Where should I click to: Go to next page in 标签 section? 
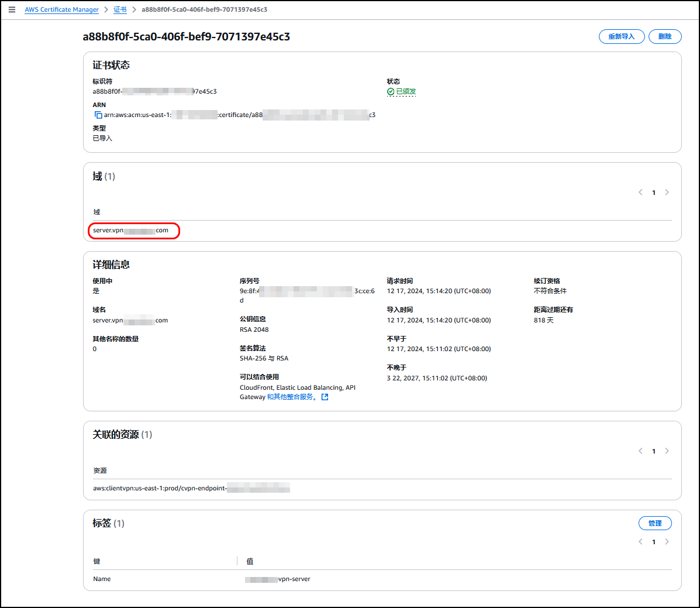point(667,542)
